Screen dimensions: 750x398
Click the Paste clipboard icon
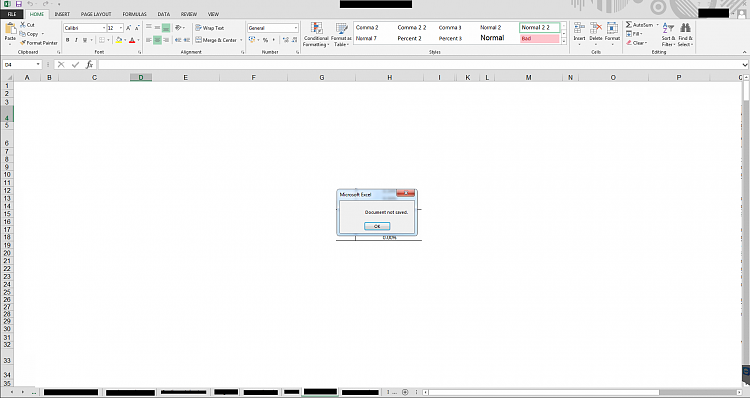[x=10, y=29]
